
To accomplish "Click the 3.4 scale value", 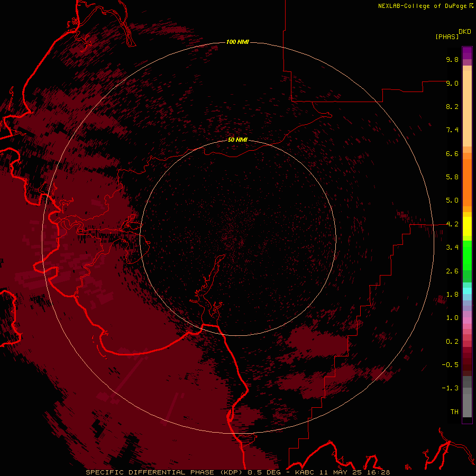I will pos(452,248).
